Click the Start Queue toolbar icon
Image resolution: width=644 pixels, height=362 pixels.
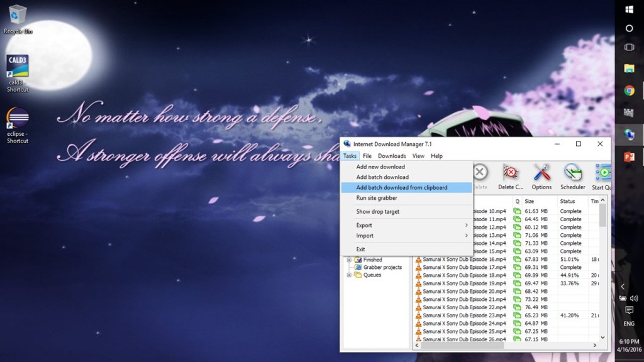(602, 176)
